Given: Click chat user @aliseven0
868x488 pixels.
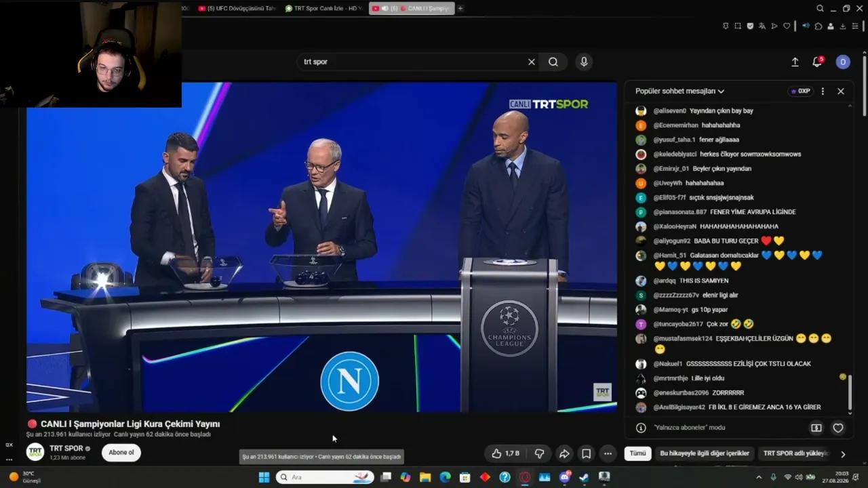Looking at the screenshot, I should 669,110.
